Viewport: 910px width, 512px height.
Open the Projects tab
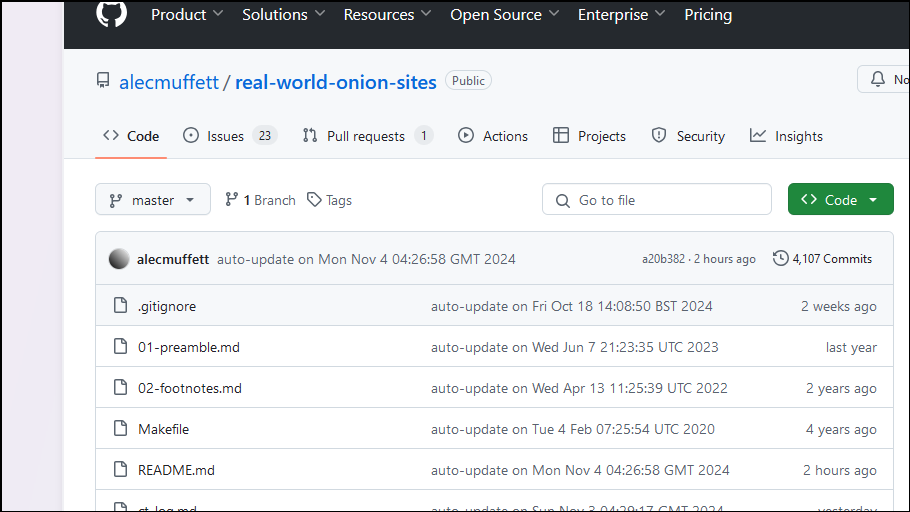590,136
